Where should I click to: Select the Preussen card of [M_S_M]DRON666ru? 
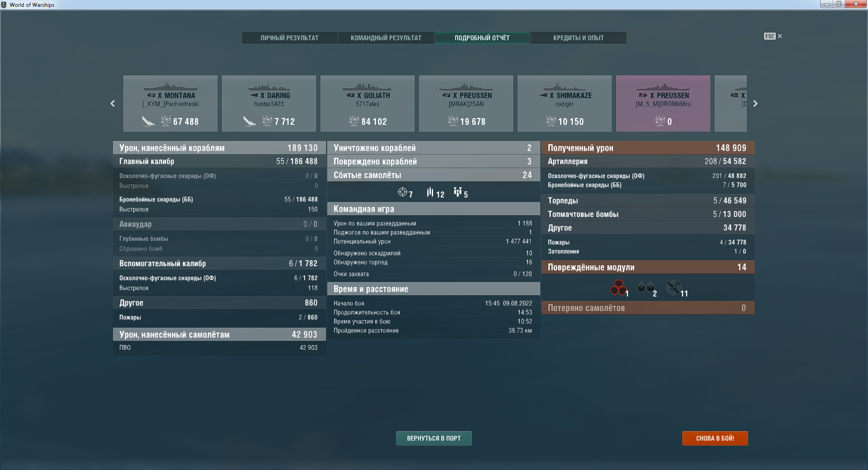click(663, 103)
